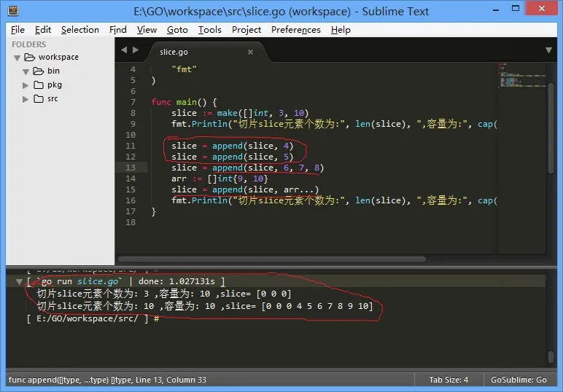This screenshot has height=392, width=563.
Task: Click the Sublime Text title bar icon
Action: (13, 10)
